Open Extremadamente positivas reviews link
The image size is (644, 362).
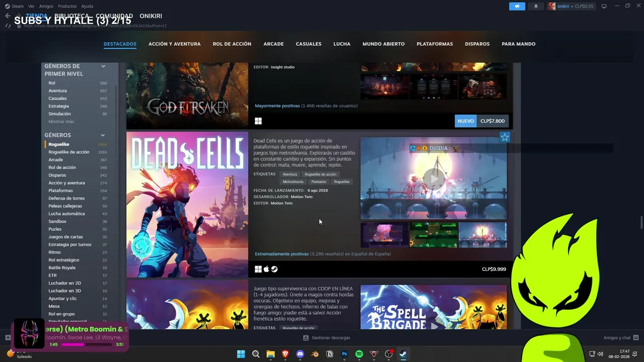(x=282, y=254)
